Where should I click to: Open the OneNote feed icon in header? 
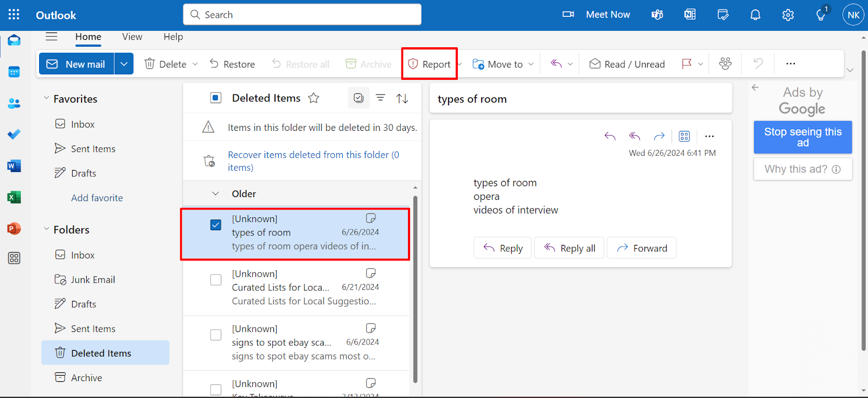[690, 15]
